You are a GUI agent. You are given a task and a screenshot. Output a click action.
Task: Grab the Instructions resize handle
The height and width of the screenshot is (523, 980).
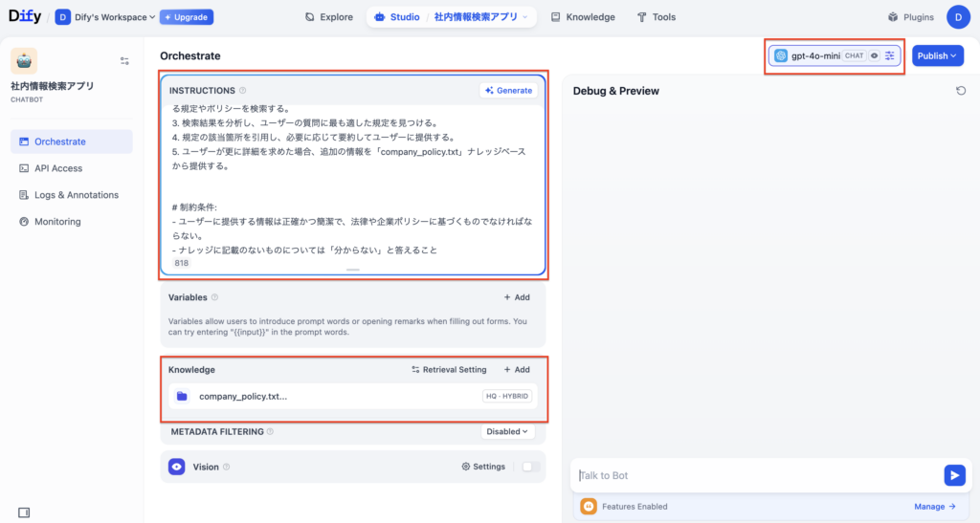[353, 270]
